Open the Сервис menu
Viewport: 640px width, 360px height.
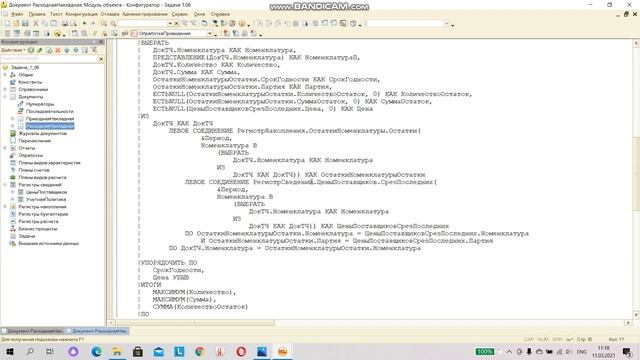coord(180,14)
